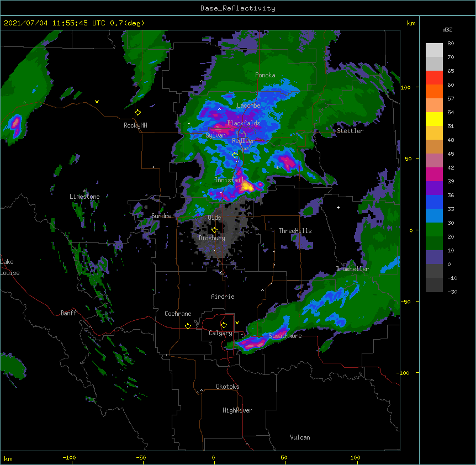
Task: Click the Limestone label on the map
Action: tap(84, 197)
